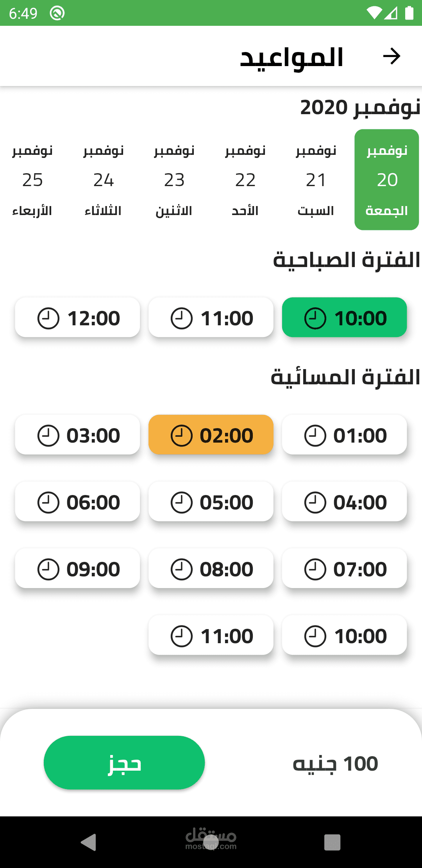This screenshot has height=868, width=422.
Task: Choose the 11:00 morning time slot
Action: coord(211,317)
